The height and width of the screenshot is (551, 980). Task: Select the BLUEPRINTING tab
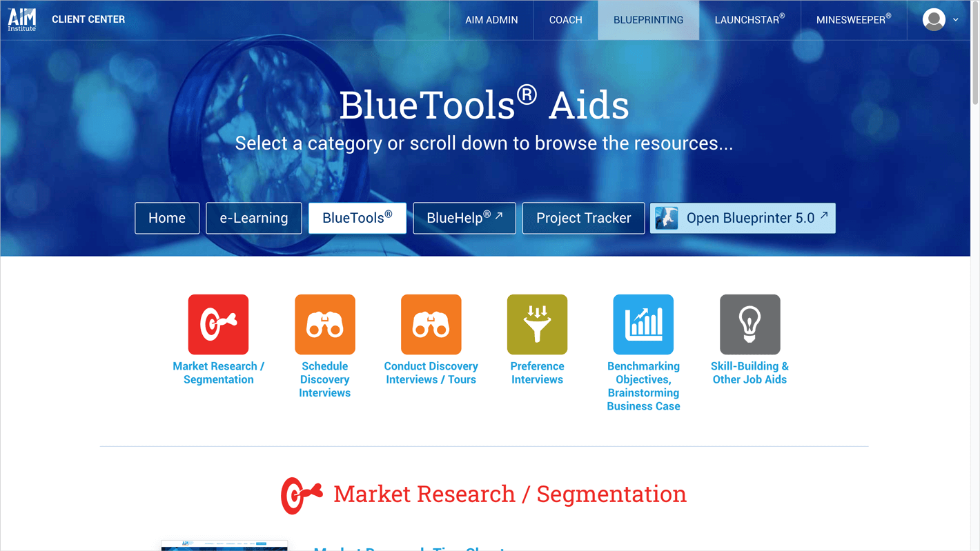point(649,20)
